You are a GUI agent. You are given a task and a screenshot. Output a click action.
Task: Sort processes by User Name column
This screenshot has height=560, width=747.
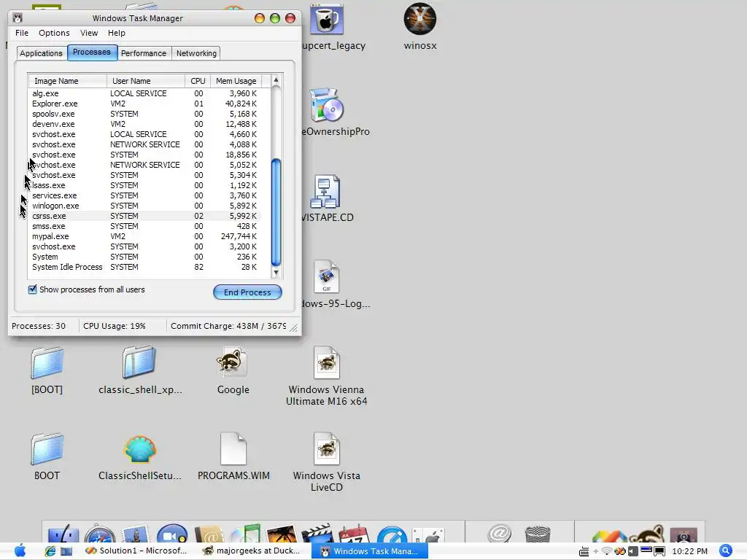pyautogui.click(x=146, y=81)
